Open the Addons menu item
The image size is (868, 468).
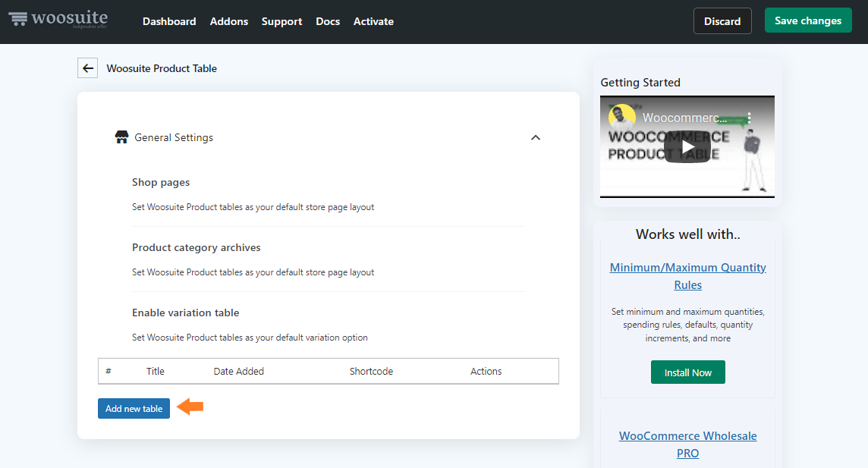tap(228, 21)
